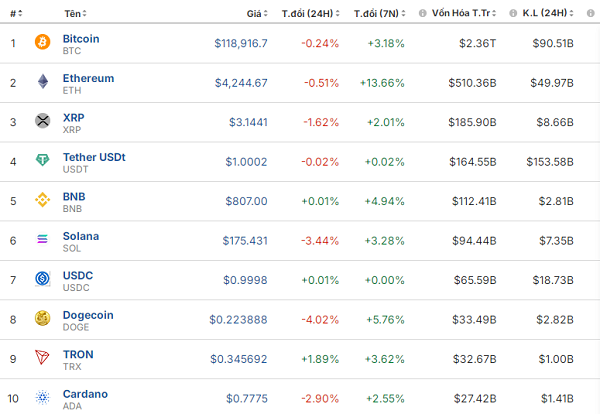Click the BNB logo icon
This screenshot has height=414, width=600.
click(42, 200)
